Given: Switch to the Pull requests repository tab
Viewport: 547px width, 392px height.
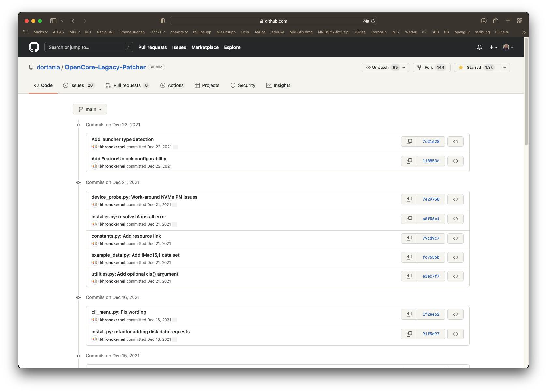Looking at the screenshot, I should 127,85.
